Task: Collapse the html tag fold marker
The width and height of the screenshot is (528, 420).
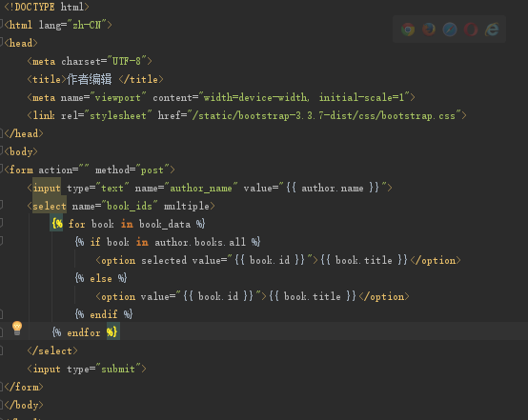Action: (1, 25)
